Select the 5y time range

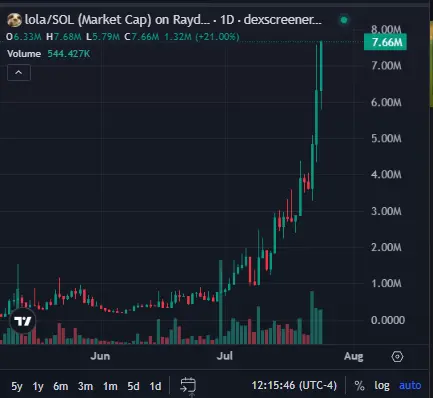17,386
